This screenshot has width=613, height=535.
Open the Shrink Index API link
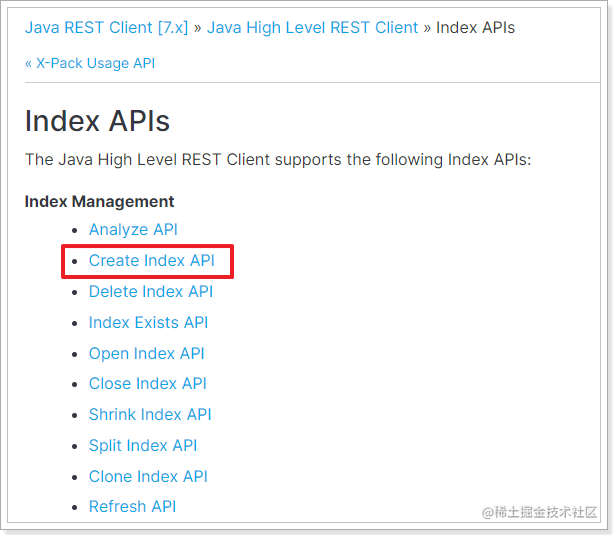click(x=150, y=415)
